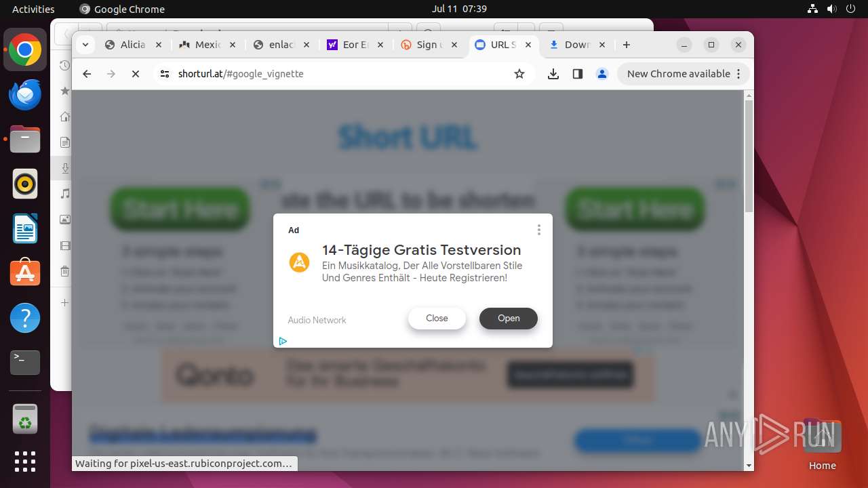
Task: Open ad options three-dot menu
Action: coord(539,230)
